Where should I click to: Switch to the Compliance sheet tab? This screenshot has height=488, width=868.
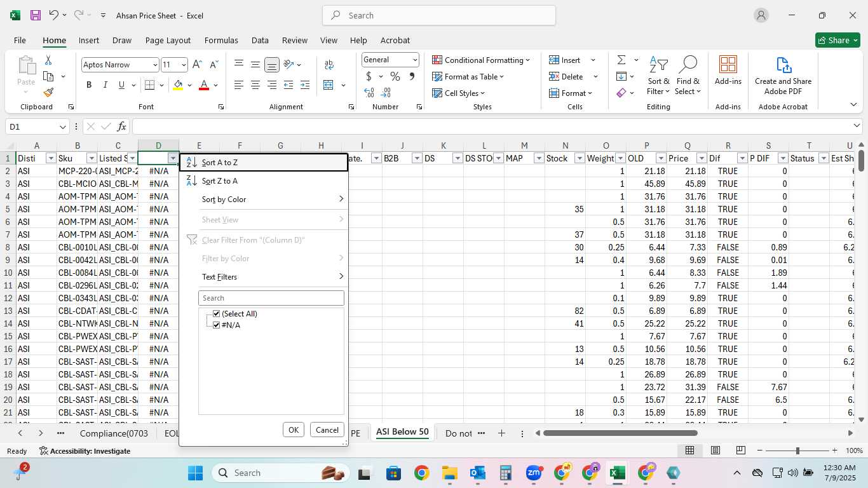coord(114,433)
